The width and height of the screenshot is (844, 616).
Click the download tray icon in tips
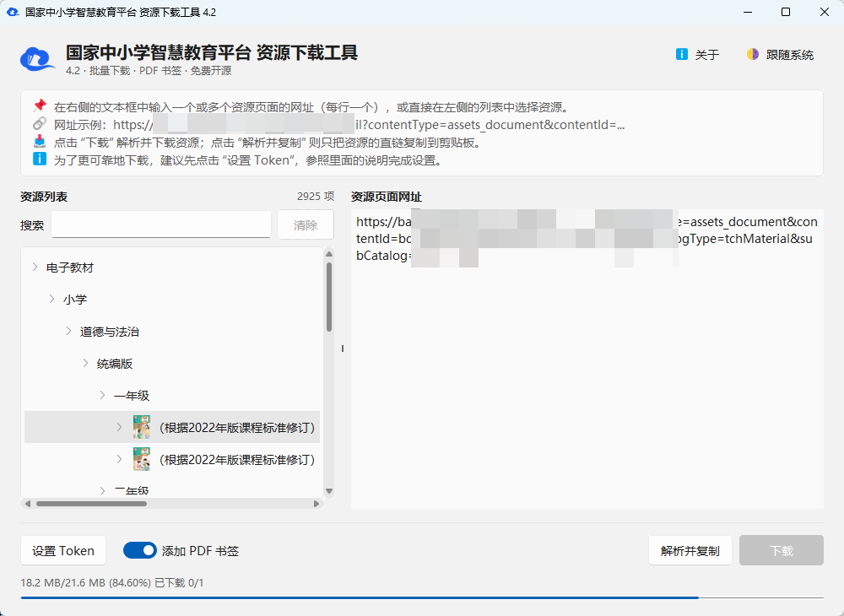point(40,142)
